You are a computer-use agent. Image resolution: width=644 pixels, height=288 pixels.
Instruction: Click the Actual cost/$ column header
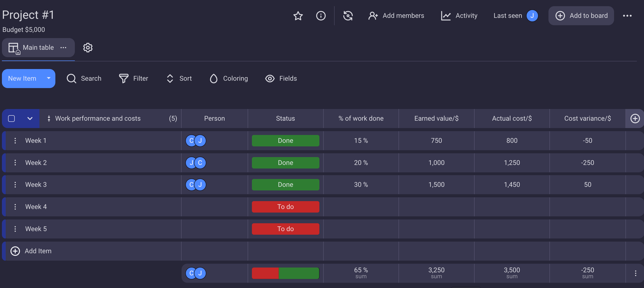[512, 119]
